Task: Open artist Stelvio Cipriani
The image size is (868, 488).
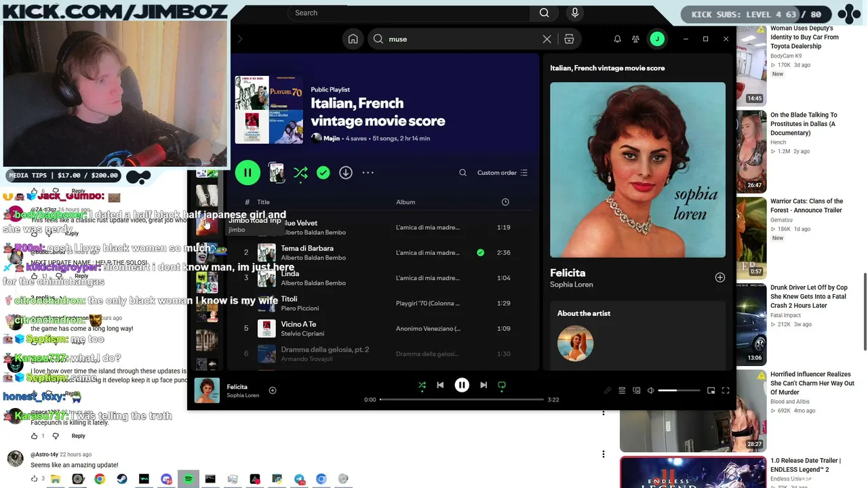Action: click(302, 333)
